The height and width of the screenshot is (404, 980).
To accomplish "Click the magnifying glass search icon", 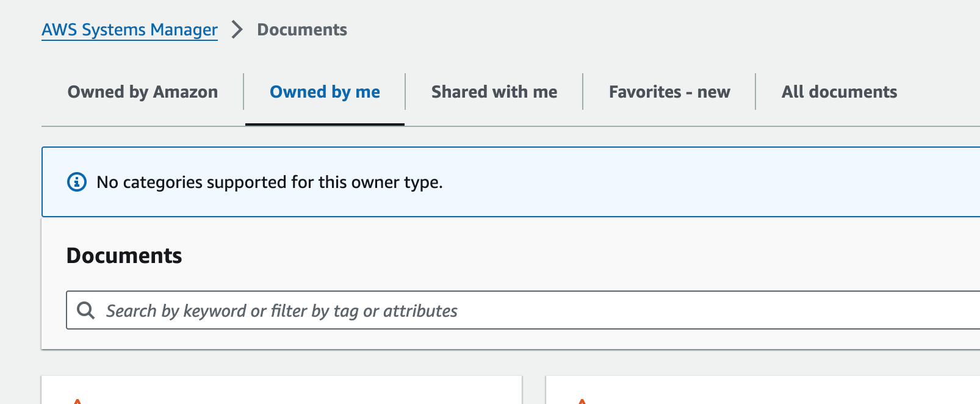I will coord(86,311).
